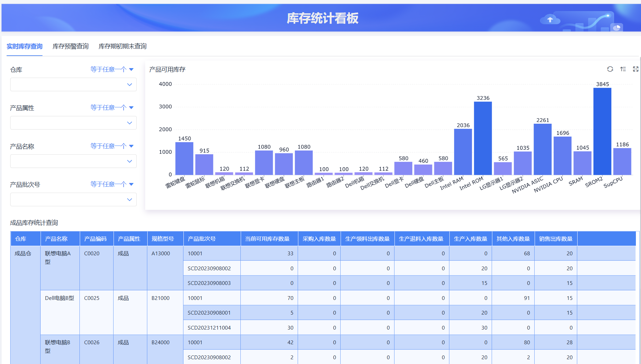Expand the 产品属性 filter combo box

(x=73, y=123)
